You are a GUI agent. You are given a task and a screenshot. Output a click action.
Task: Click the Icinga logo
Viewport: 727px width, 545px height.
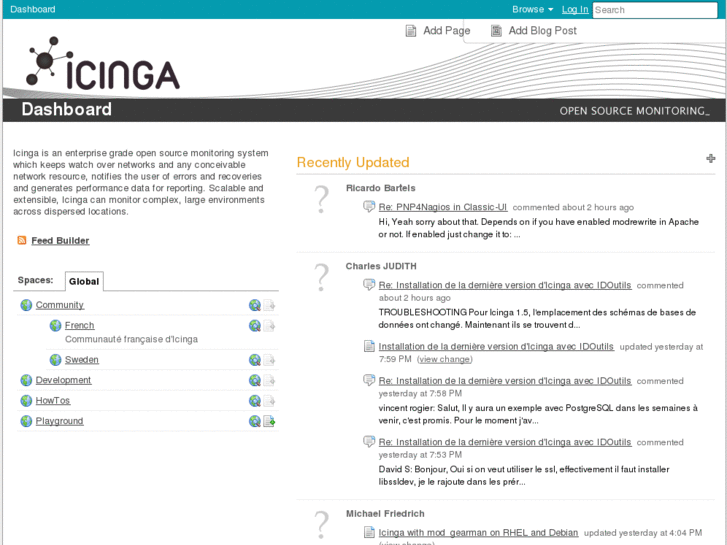point(102,64)
